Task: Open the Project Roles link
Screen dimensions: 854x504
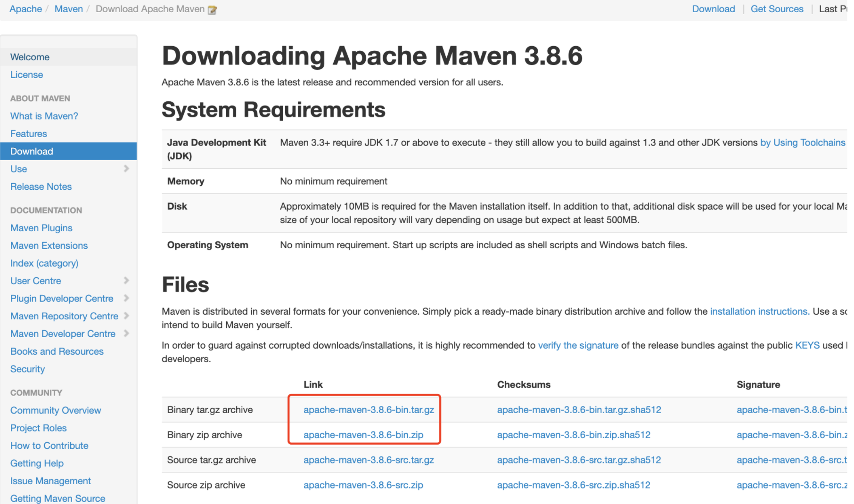Action: click(39, 428)
